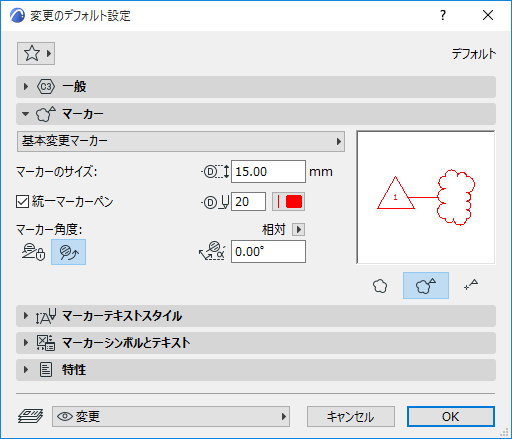Select cloud with marker head icon
The image size is (512, 439).
pyautogui.click(x=426, y=286)
